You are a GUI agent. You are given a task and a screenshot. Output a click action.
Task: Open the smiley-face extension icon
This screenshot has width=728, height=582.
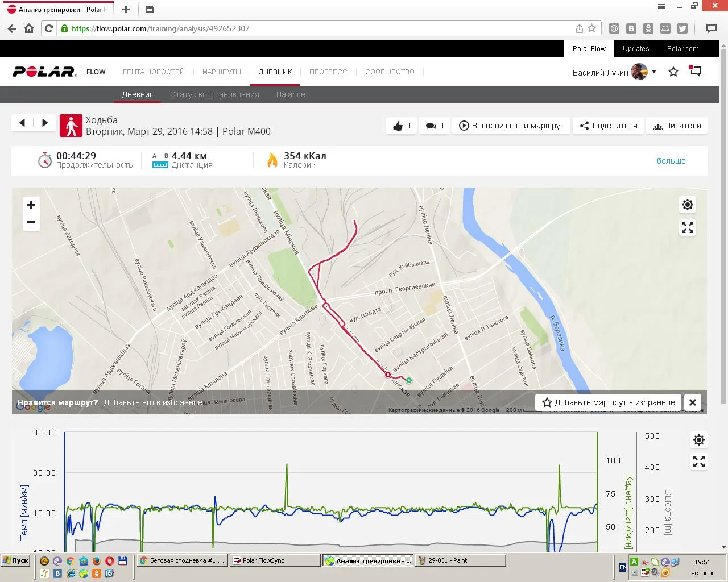click(665, 28)
